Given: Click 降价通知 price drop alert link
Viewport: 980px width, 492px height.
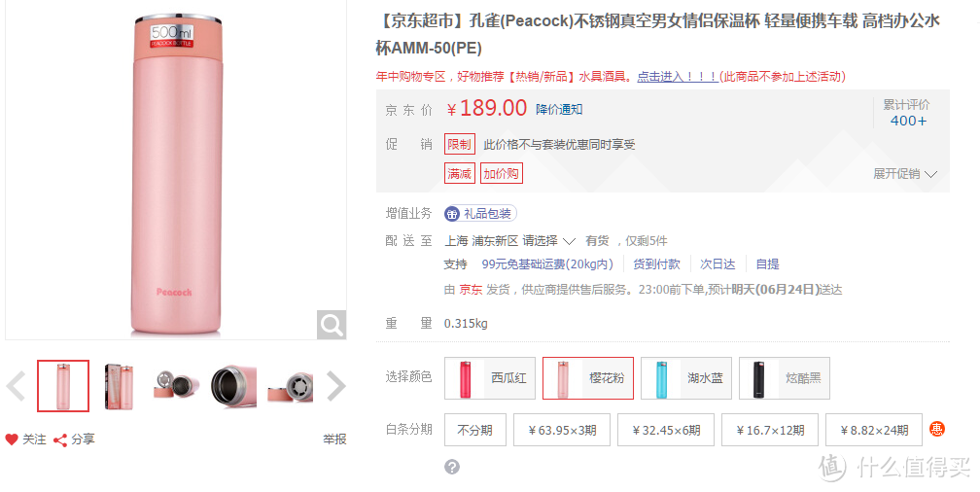Looking at the screenshot, I should point(559,110).
